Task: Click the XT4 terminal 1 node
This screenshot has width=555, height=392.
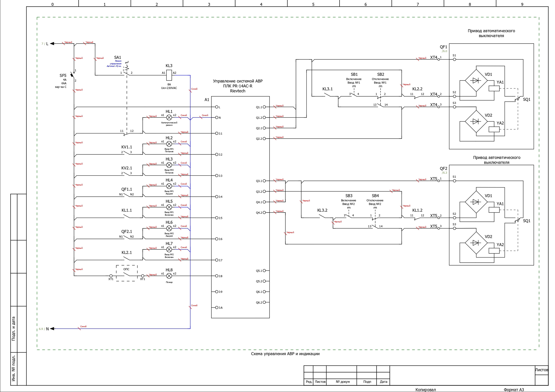Action: (x=439, y=59)
